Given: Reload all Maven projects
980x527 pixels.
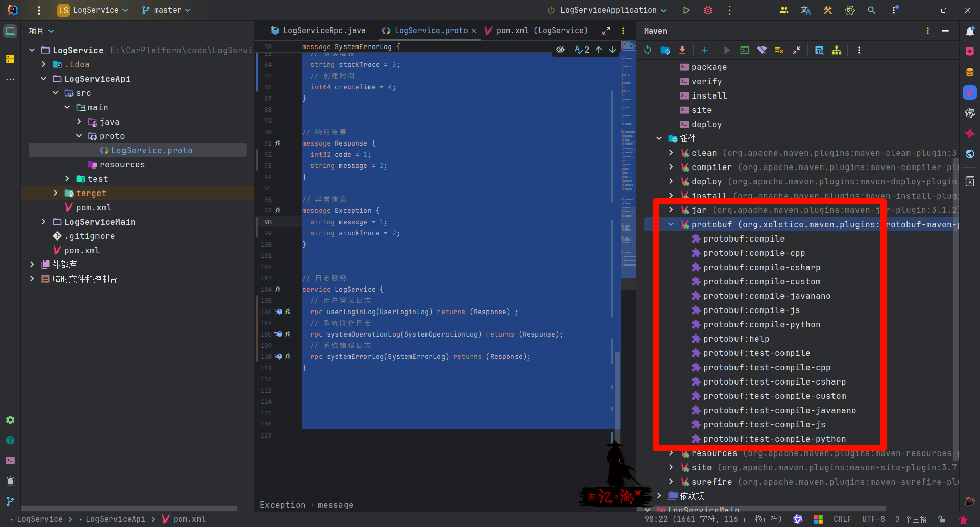Looking at the screenshot, I should 648,50.
